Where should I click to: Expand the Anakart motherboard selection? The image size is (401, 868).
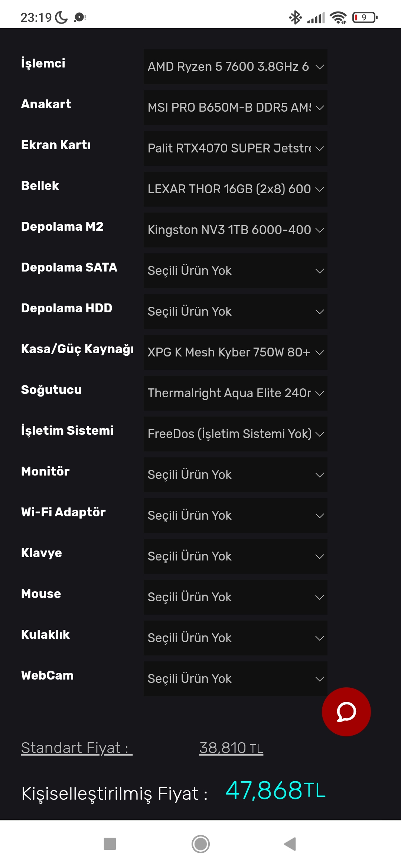235,108
